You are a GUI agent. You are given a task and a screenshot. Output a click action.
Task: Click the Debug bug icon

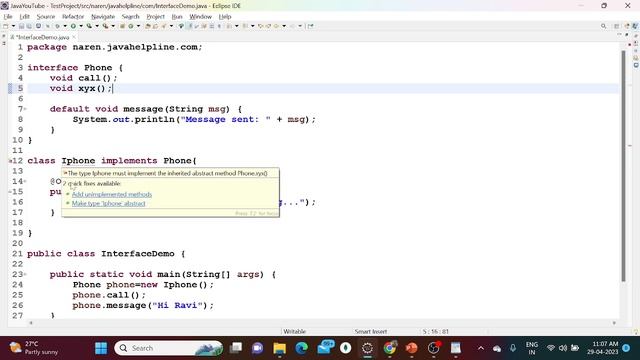click(58, 26)
